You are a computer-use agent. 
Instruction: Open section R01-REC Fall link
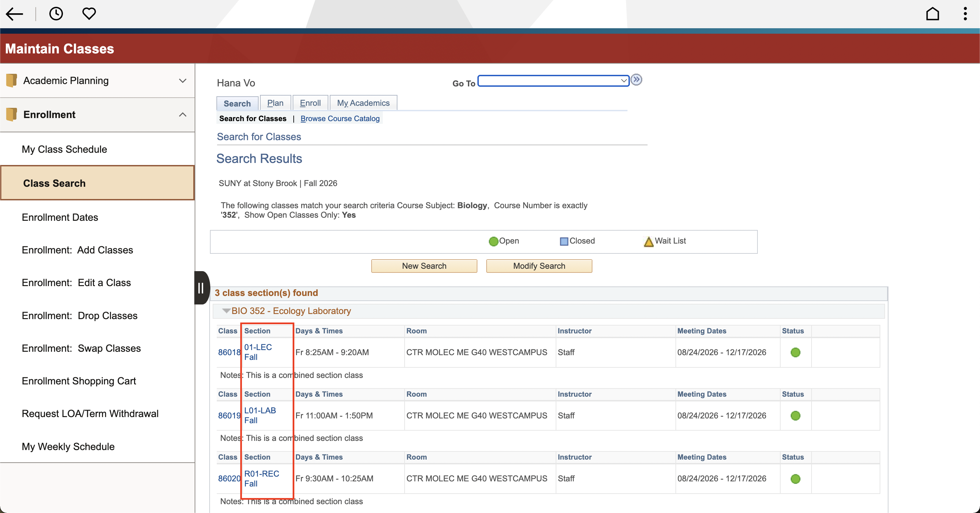coord(261,478)
